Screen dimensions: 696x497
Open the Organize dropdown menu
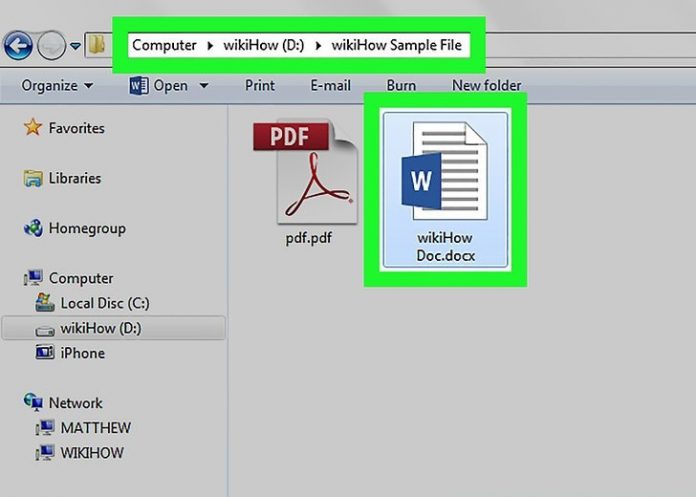[x=57, y=86]
